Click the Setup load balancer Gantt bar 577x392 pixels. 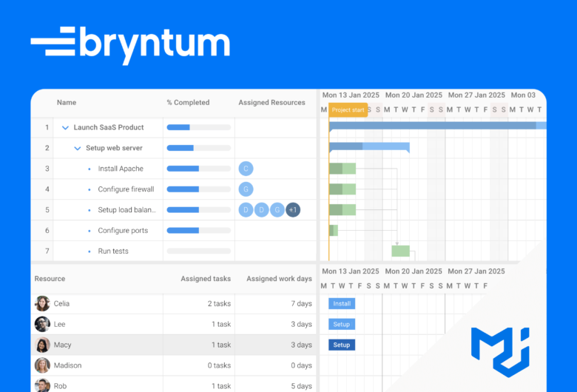pos(343,210)
